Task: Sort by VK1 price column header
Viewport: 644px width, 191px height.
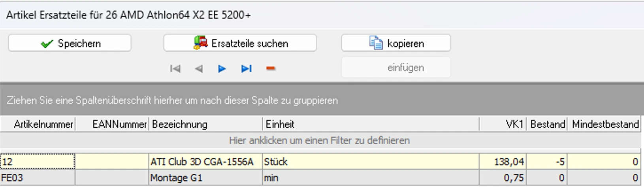Action: 503,125
